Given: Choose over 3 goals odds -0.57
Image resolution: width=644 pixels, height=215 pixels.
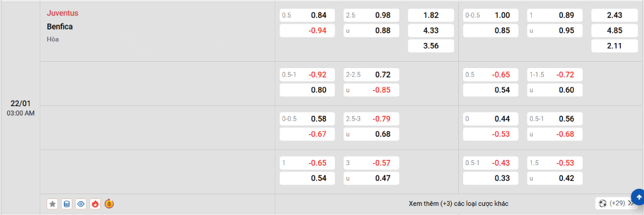Looking at the screenshot, I should click(371, 163).
